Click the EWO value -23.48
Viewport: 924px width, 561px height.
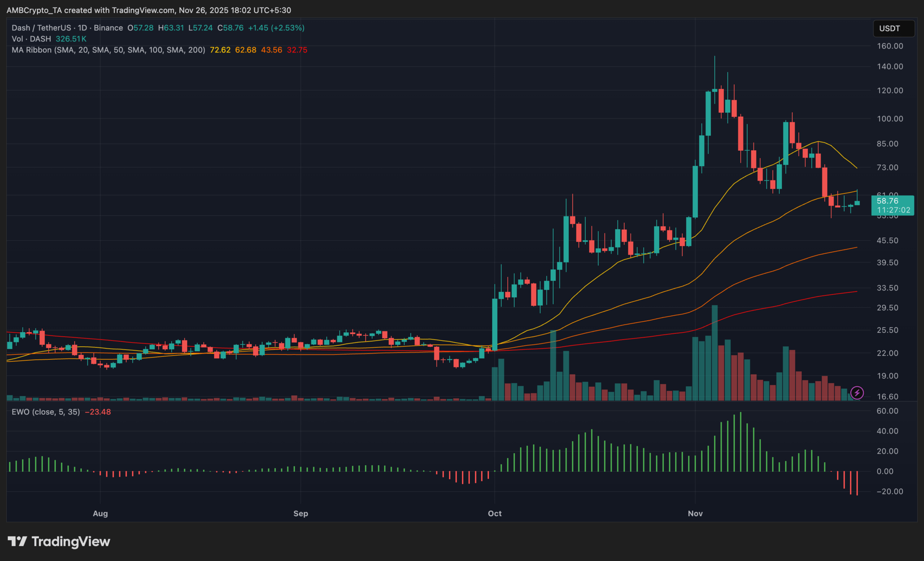coord(98,412)
